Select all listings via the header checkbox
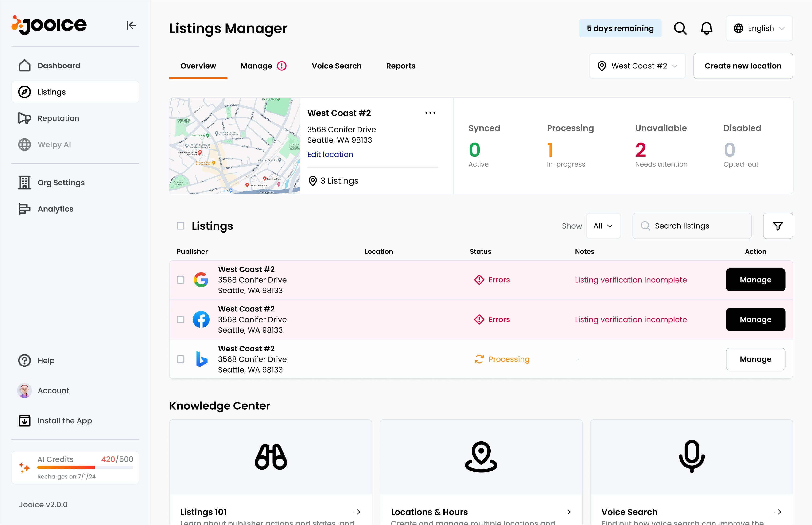 [x=180, y=226]
